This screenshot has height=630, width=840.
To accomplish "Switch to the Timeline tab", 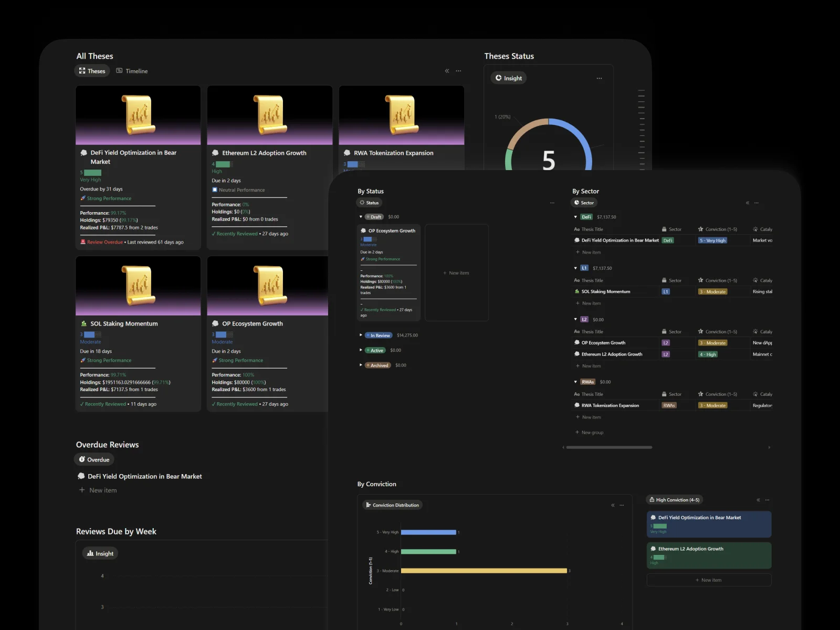I will pyautogui.click(x=132, y=71).
